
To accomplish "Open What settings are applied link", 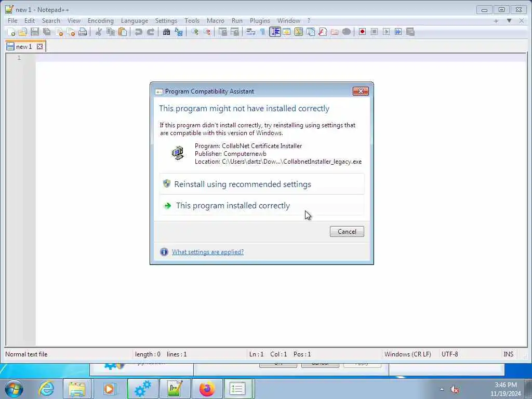I will (208, 252).
